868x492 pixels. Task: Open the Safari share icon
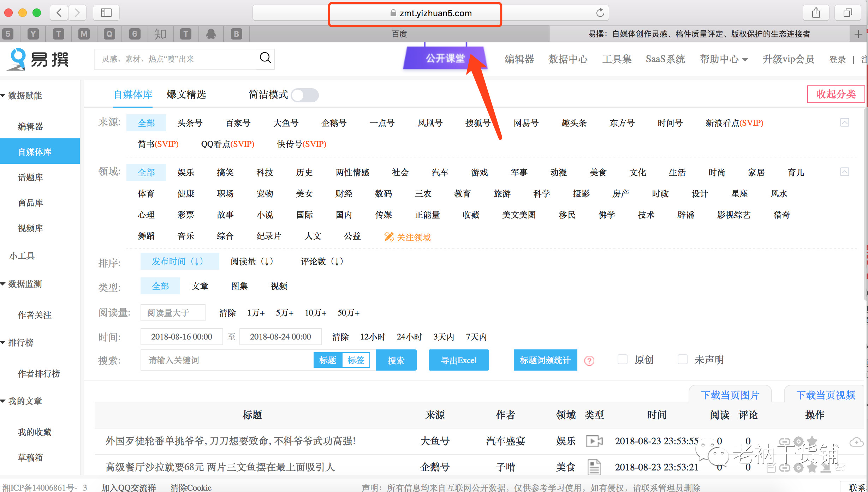click(816, 13)
